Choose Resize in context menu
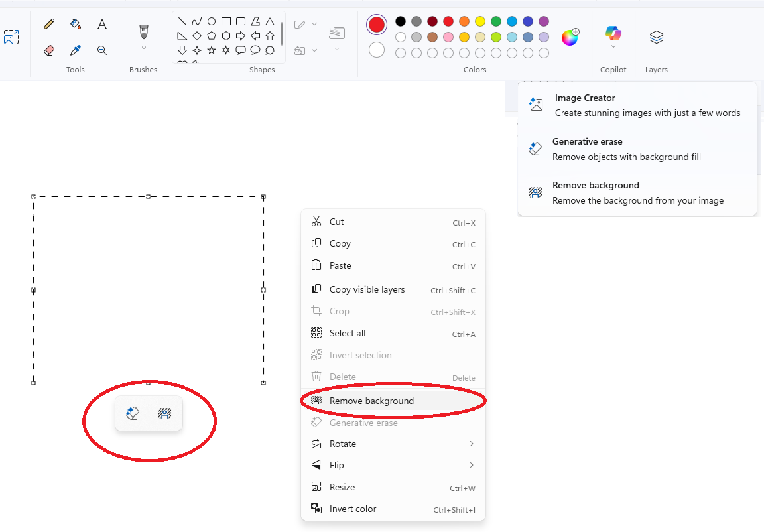The image size is (764, 532). coord(393,487)
